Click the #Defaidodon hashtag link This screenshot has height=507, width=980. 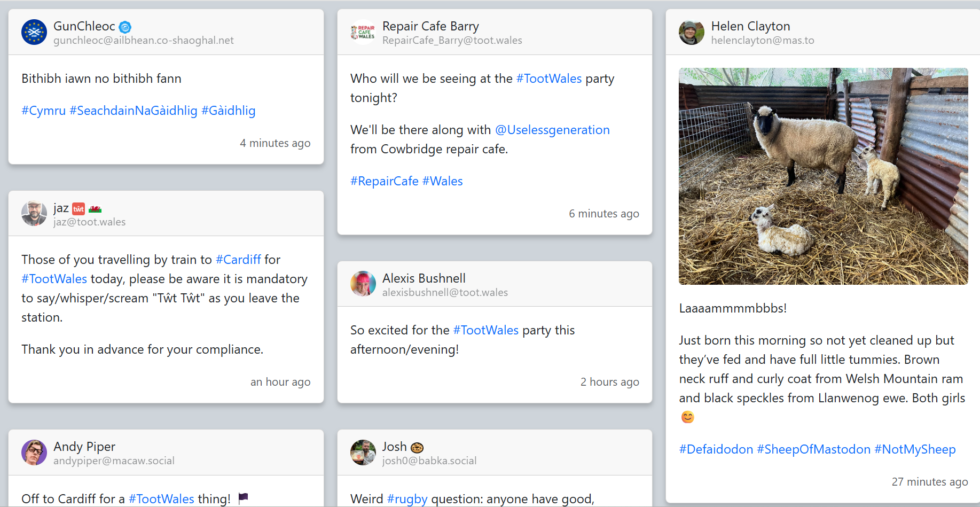[x=716, y=449]
